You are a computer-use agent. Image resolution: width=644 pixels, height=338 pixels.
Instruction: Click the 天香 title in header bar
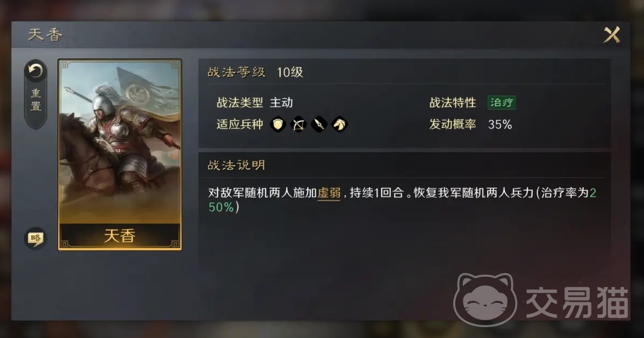[x=45, y=35]
